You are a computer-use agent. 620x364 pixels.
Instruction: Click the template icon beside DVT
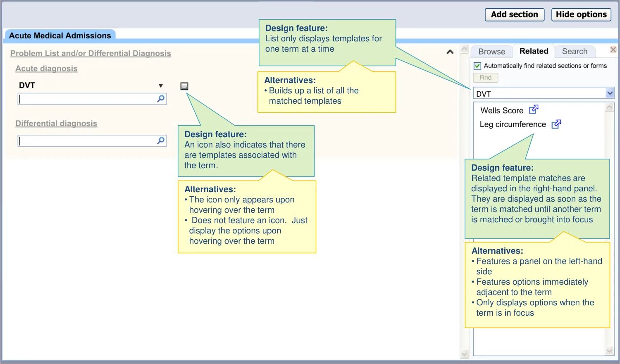pos(184,86)
